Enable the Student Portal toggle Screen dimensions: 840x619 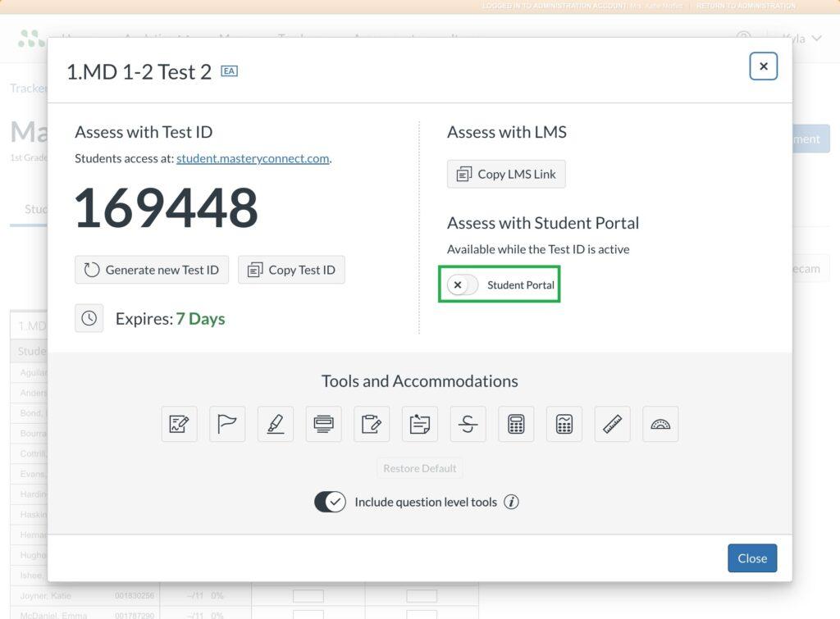tap(459, 284)
